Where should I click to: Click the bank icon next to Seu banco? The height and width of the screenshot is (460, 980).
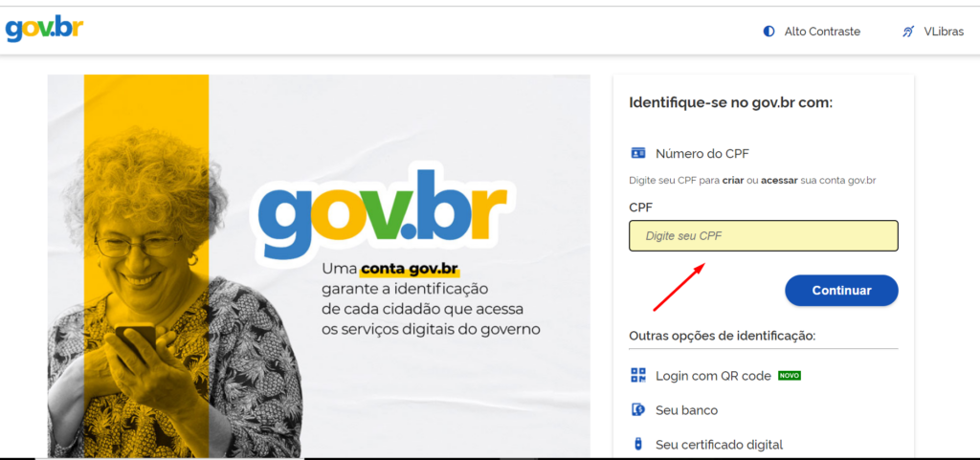pos(638,410)
